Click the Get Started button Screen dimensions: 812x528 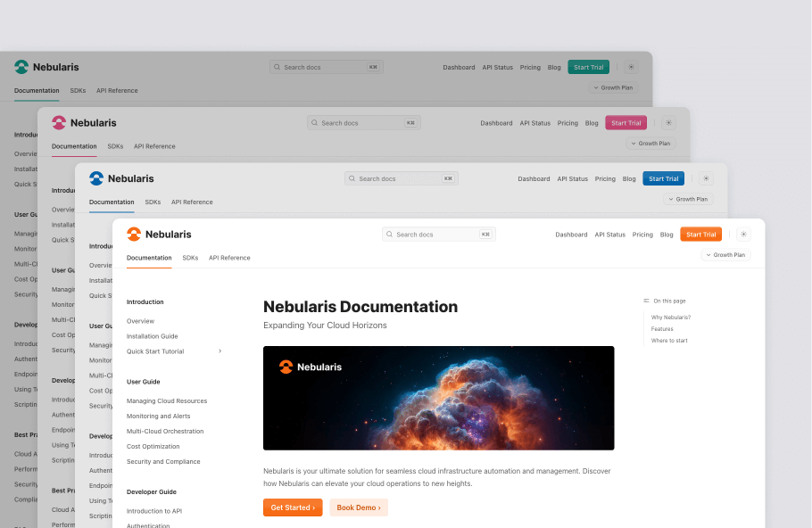click(x=293, y=507)
